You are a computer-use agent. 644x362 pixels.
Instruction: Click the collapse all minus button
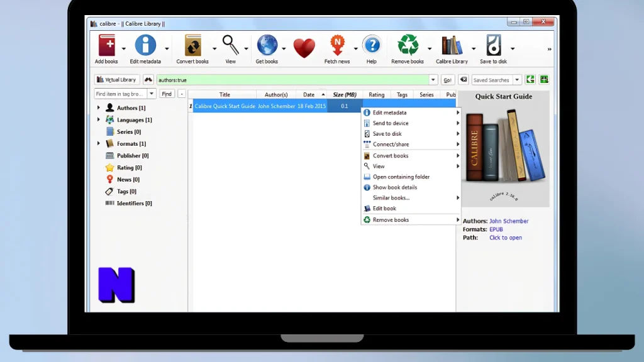click(x=182, y=94)
